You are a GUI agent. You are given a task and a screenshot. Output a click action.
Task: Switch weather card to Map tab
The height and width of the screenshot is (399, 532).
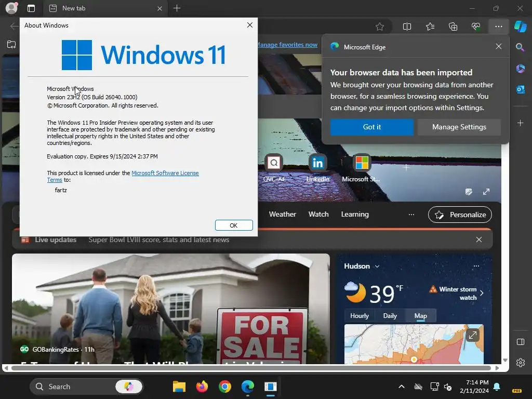click(x=420, y=316)
